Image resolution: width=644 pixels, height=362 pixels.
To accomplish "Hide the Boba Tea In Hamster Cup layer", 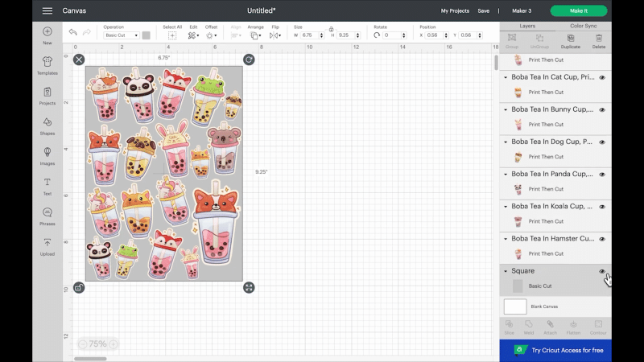I will (x=602, y=239).
